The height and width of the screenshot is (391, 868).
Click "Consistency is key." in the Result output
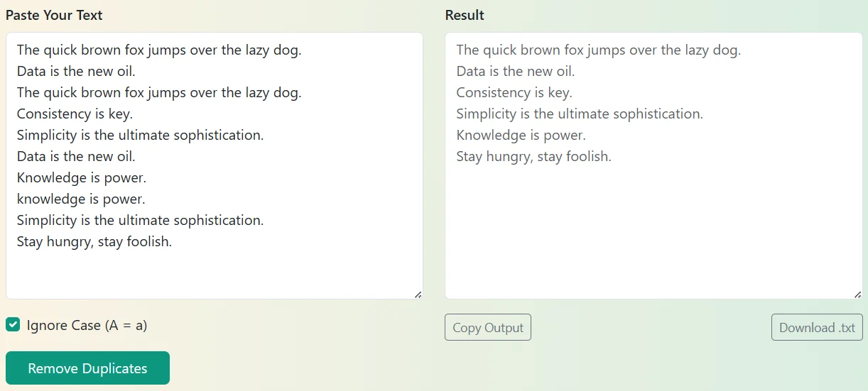514,92
